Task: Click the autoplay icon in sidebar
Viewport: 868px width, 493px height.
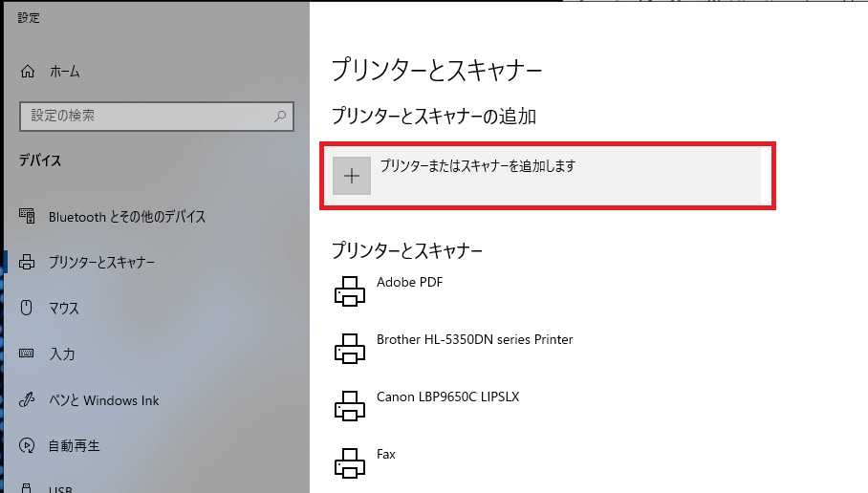Action: tap(27, 445)
